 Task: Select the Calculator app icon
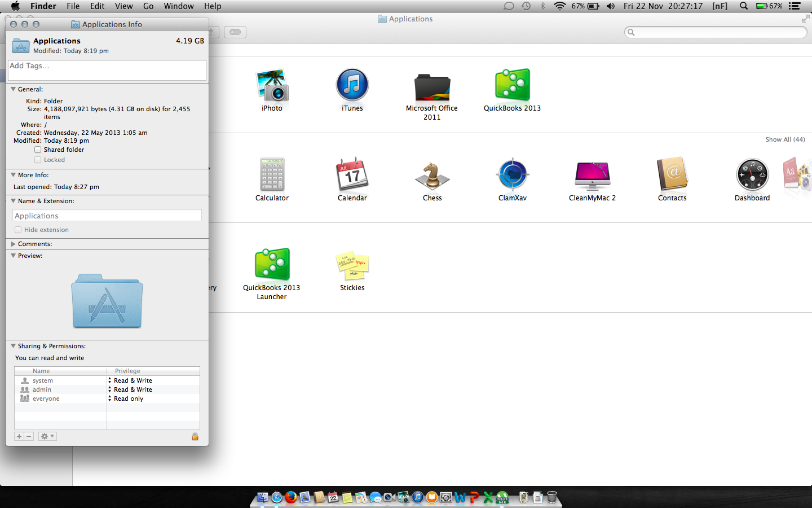tap(272, 174)
